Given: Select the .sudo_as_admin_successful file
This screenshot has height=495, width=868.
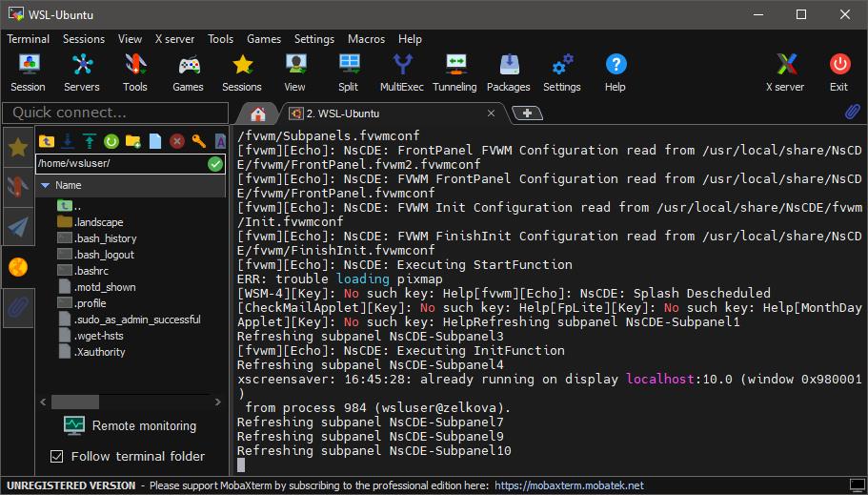Looking at the screenshot, I should [130, 320].
